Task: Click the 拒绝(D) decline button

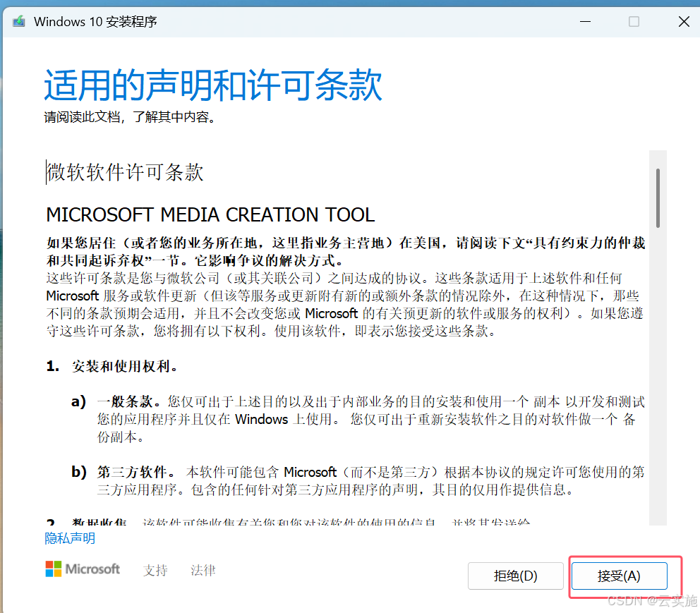Action: coord(516,576)
